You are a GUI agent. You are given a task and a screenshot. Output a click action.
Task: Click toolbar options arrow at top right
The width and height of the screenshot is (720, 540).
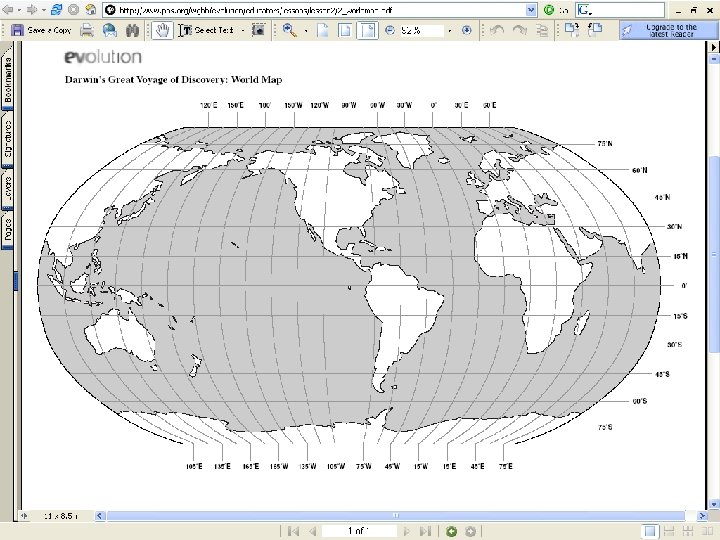pos(714,47)
